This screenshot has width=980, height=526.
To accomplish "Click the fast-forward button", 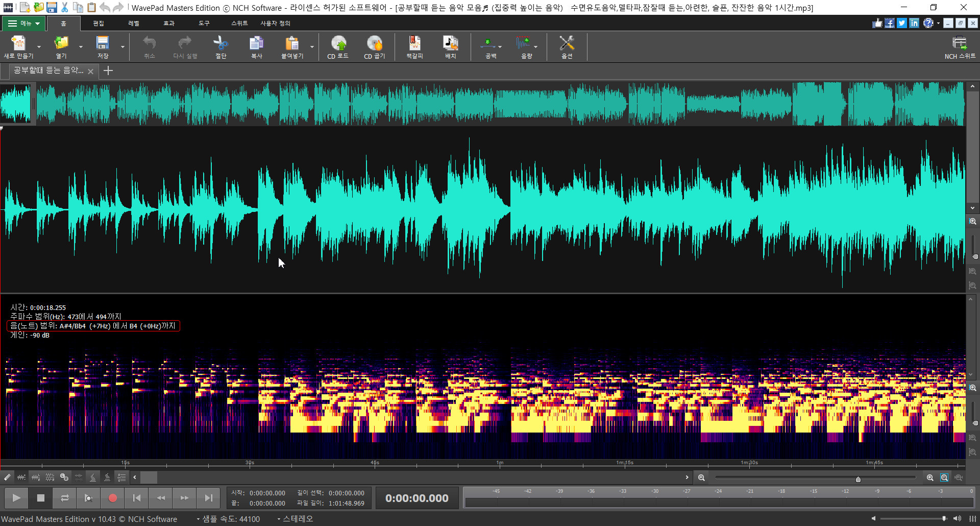I will 185,498.
